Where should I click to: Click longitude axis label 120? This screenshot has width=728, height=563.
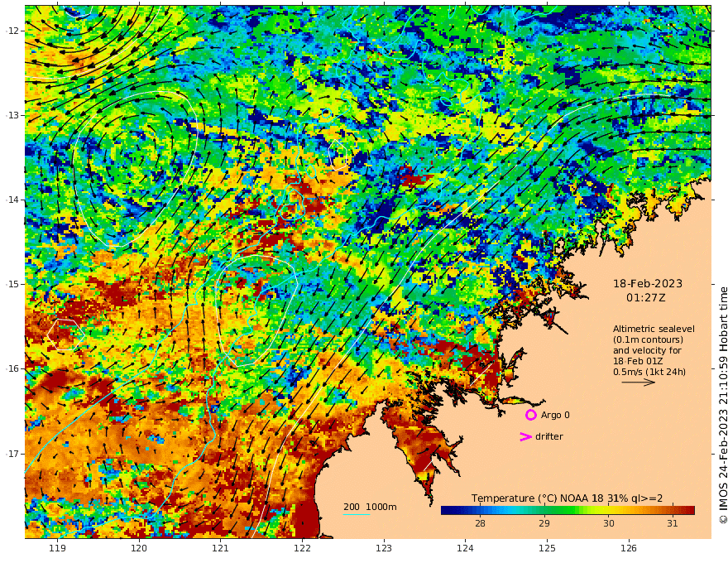click(139, 549)
